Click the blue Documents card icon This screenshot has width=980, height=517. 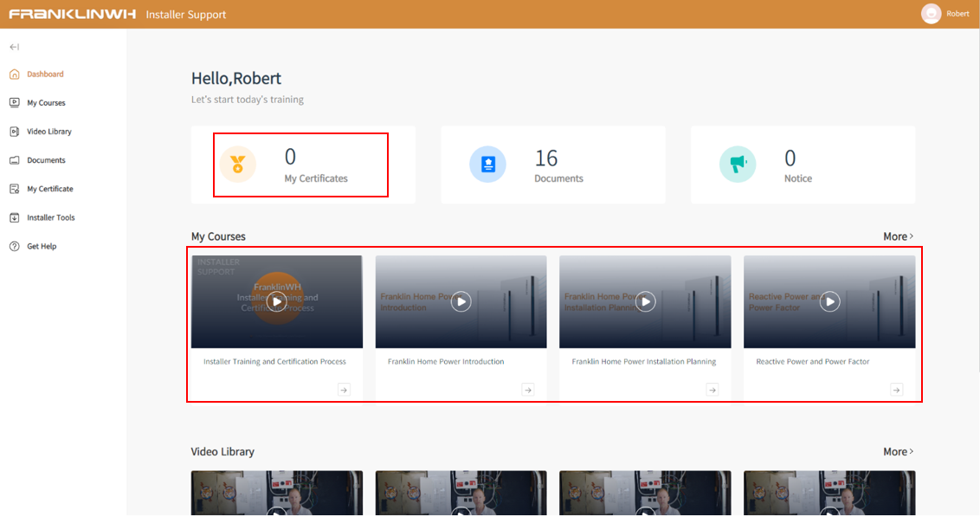[x=487, y=165]
